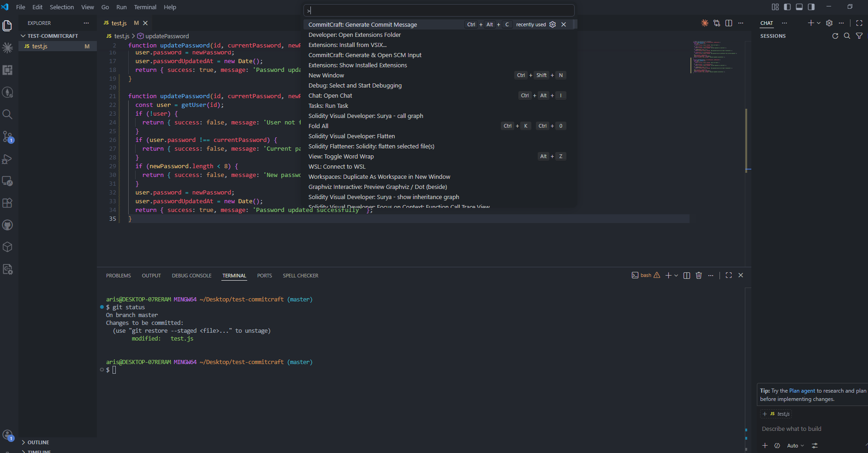Refresh the chat sessions list

click(x=835, y=36)
